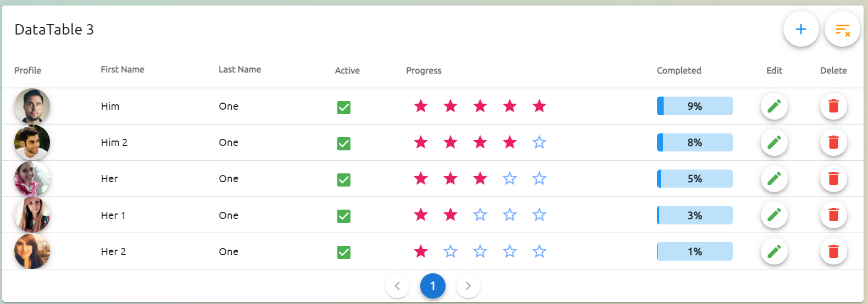The height and width of the screenshot is (304, 868).
Task: Sort by First Name column header
Action: tap(123, 70)
